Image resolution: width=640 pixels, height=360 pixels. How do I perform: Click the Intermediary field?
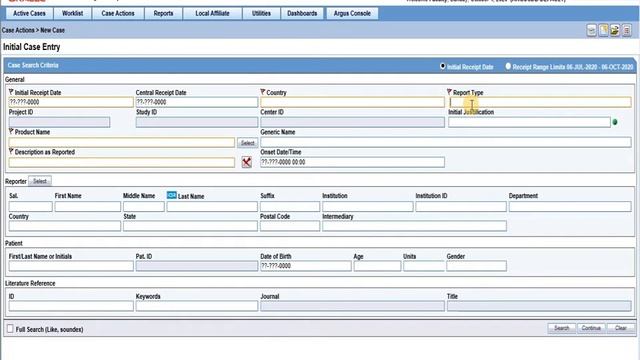point(415,226)
